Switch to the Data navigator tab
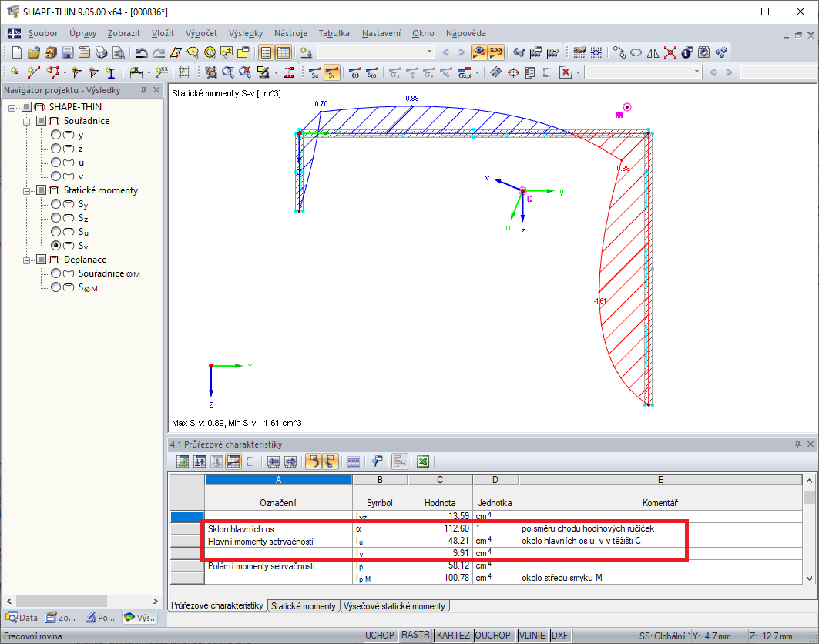The height and width of the screenshot is (644, 819). coord(22,617)
